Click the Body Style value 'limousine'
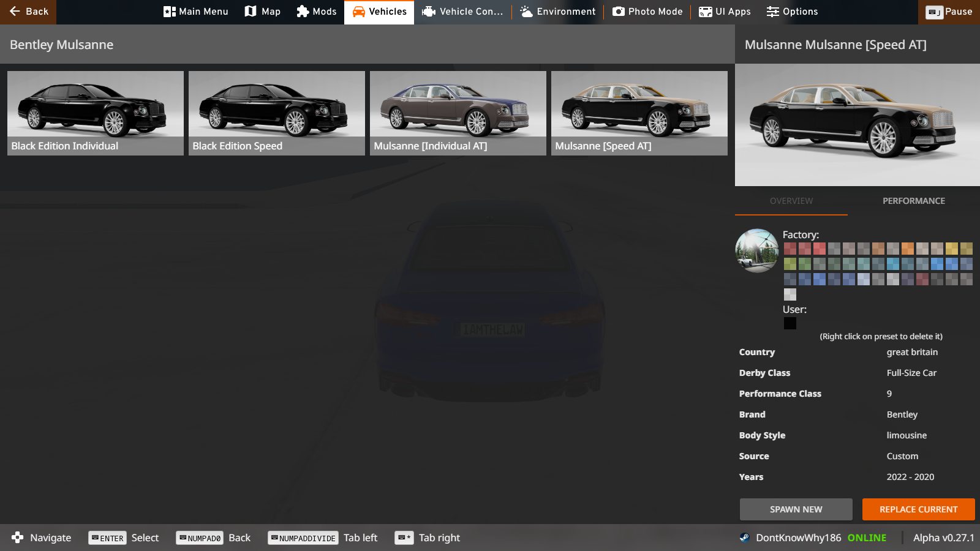 coord(907,435)
